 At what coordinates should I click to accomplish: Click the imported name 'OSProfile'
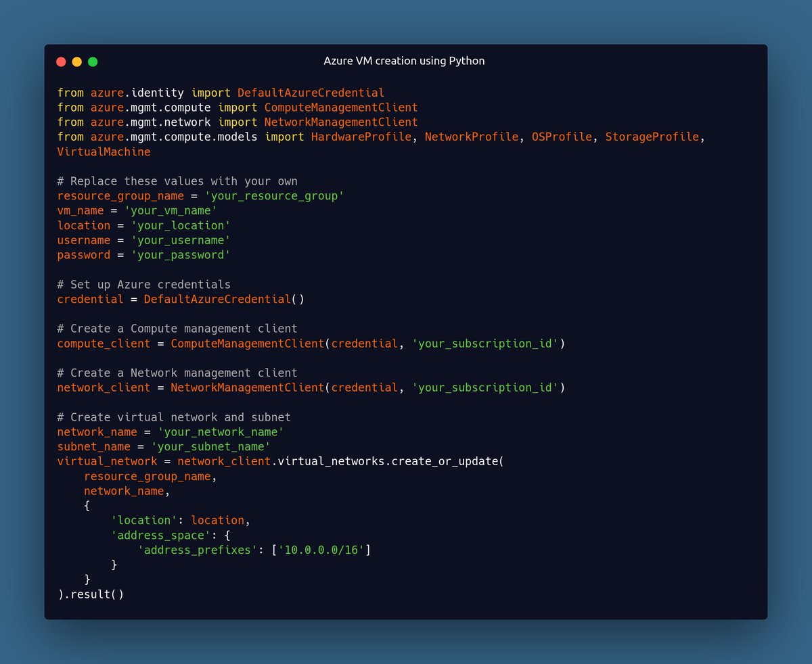click(562, 137)
